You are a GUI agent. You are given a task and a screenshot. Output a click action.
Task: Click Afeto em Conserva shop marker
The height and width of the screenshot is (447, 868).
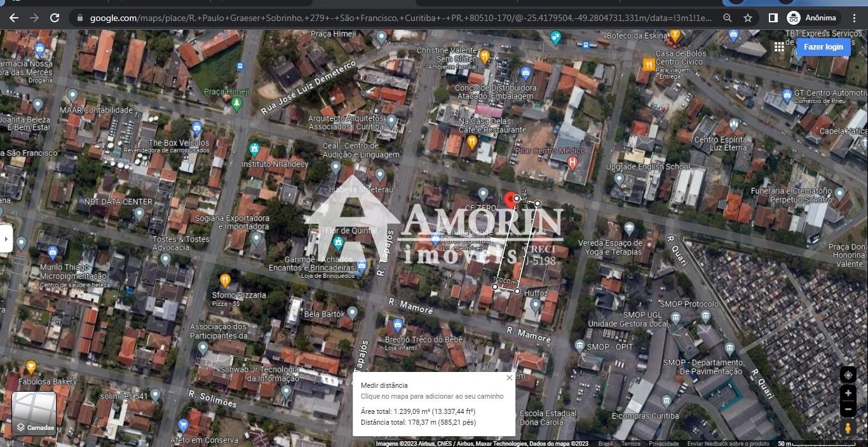click(x=184, y=425)
